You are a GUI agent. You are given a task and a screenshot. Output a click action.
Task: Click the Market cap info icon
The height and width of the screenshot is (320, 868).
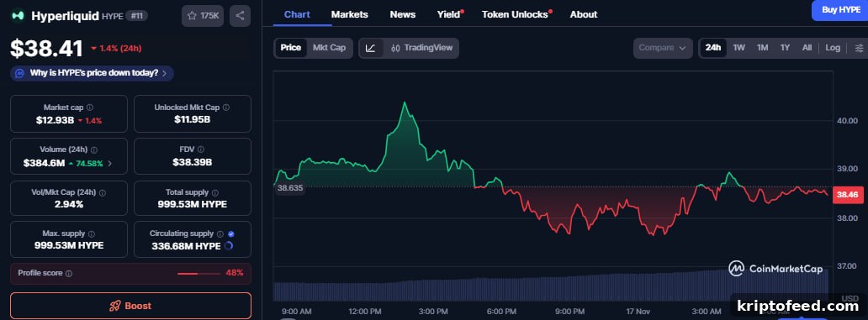pyautogui.click(x=90, y=108)
